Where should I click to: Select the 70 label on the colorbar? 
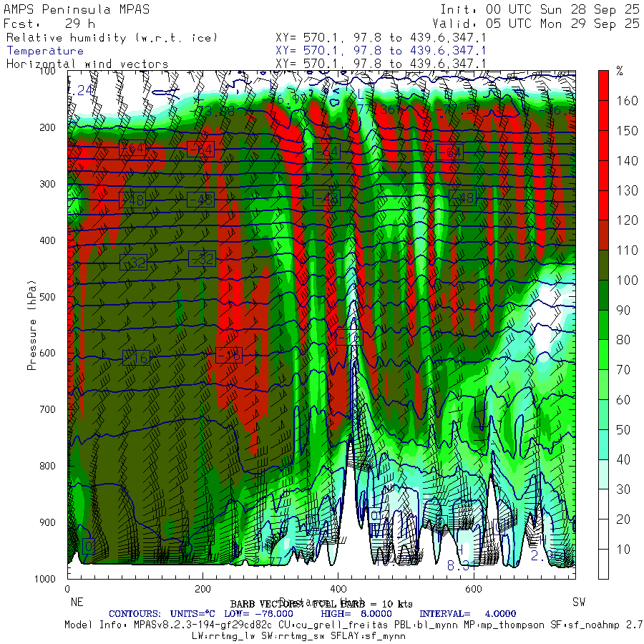[623, 370]
